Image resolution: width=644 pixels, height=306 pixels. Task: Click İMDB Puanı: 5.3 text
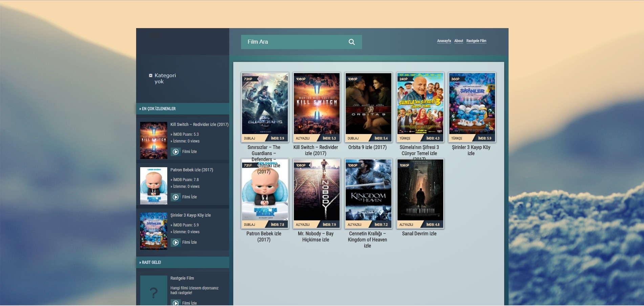185,134
